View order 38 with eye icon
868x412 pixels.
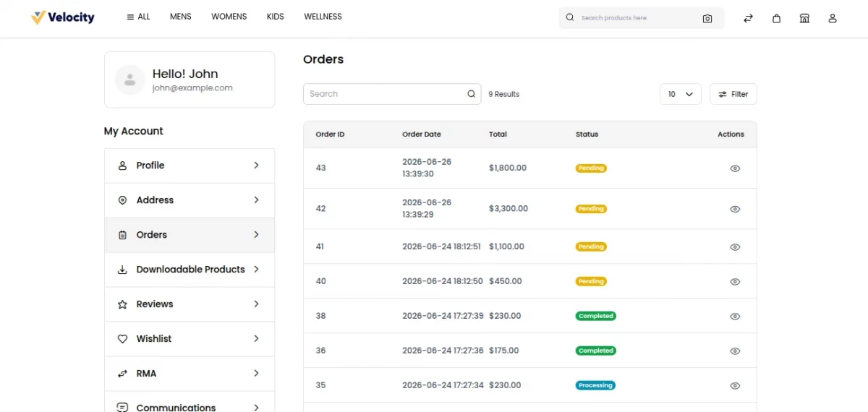coord(735,317)
